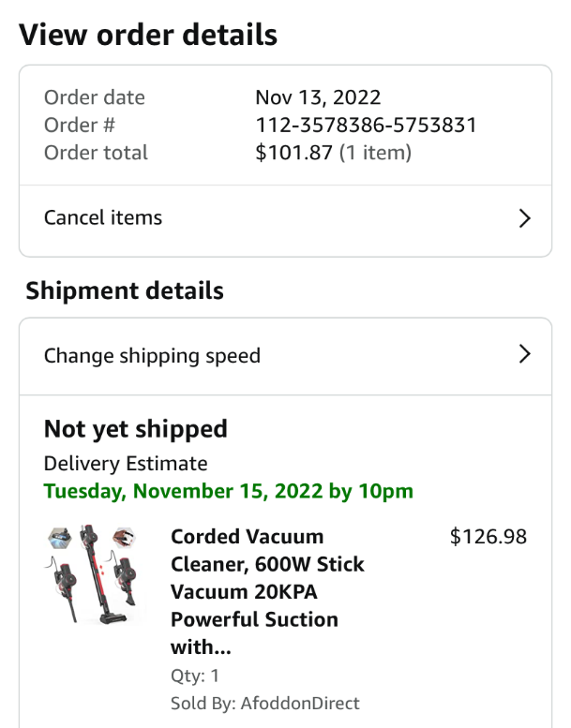Tap the Sold By AfoddonDirect seller line
The image size is (571, 728).
pyautogui.click(x=264, y=703)
